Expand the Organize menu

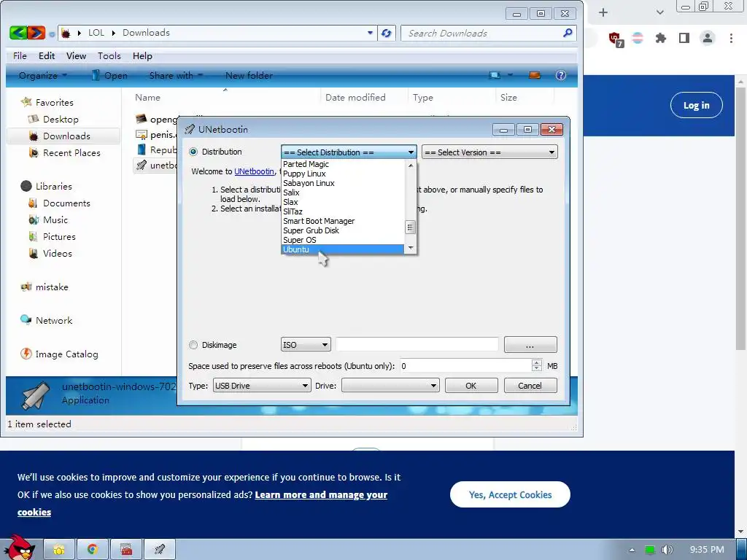(x=43, y=75)
